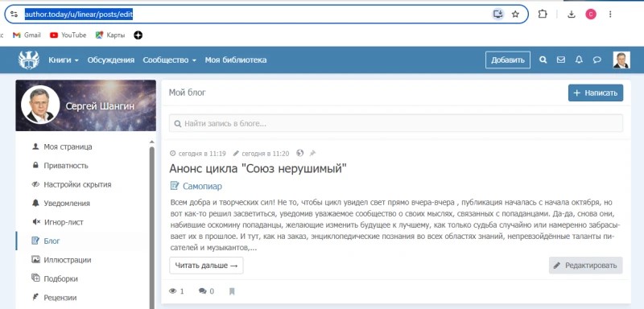Viewport: 644px width, 309px height.
Task: Expand the Сообщество dropdown menu
Action: pos(169,60)
